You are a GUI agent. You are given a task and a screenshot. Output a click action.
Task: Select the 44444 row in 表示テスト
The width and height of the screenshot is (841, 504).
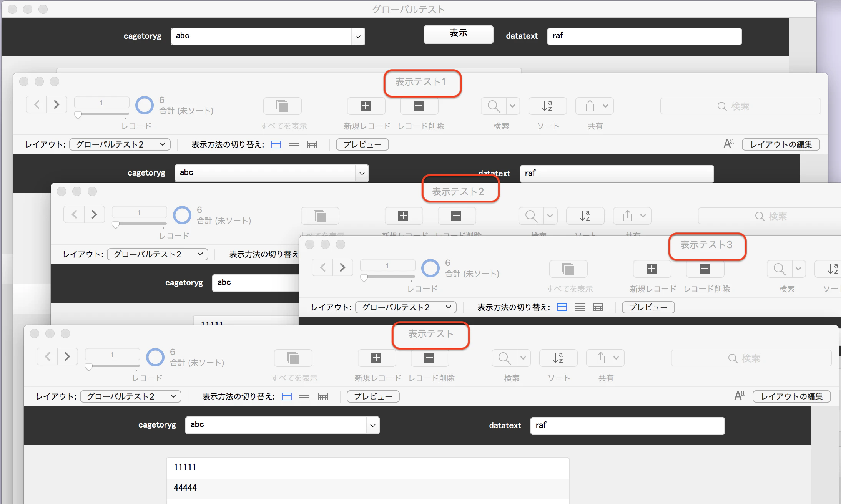point(367,488)
